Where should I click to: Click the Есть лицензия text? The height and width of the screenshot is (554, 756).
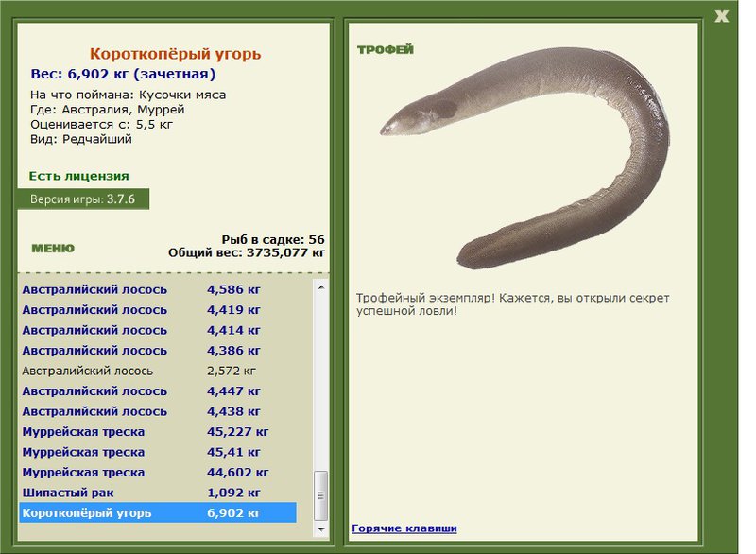pyautogui.click(x=78, y=176)
